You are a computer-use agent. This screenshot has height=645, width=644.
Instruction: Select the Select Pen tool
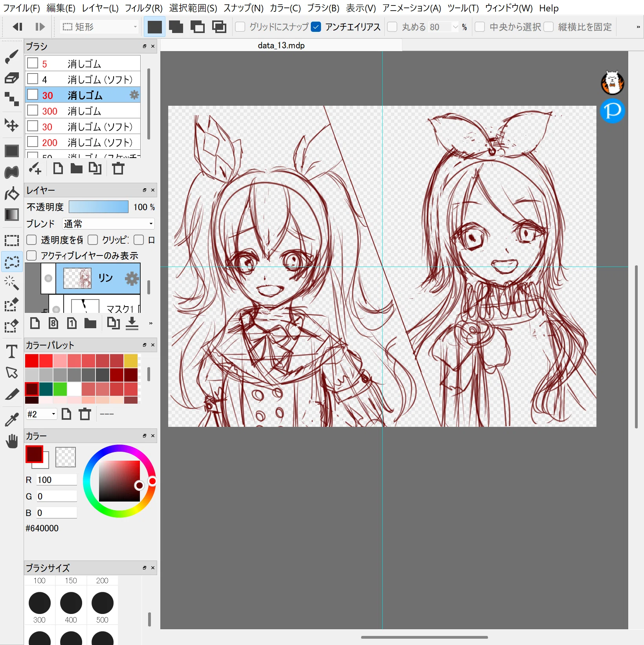tap(11, 304)
